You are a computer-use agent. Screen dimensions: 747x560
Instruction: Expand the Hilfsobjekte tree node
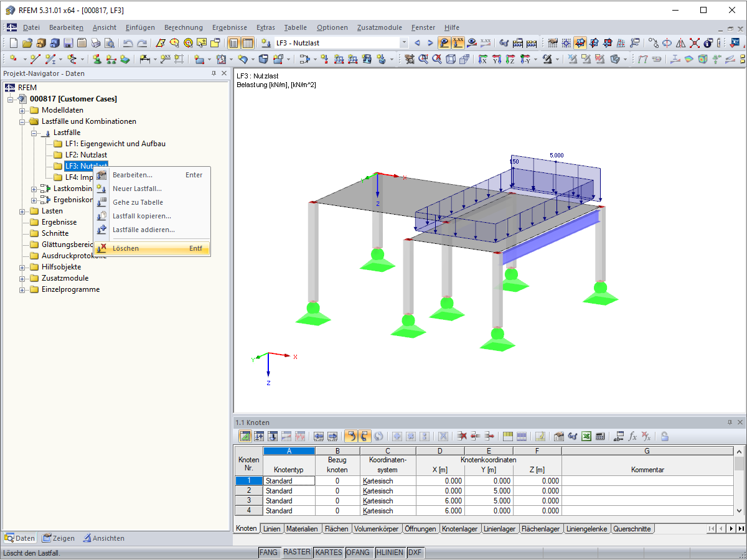[23, 267]
